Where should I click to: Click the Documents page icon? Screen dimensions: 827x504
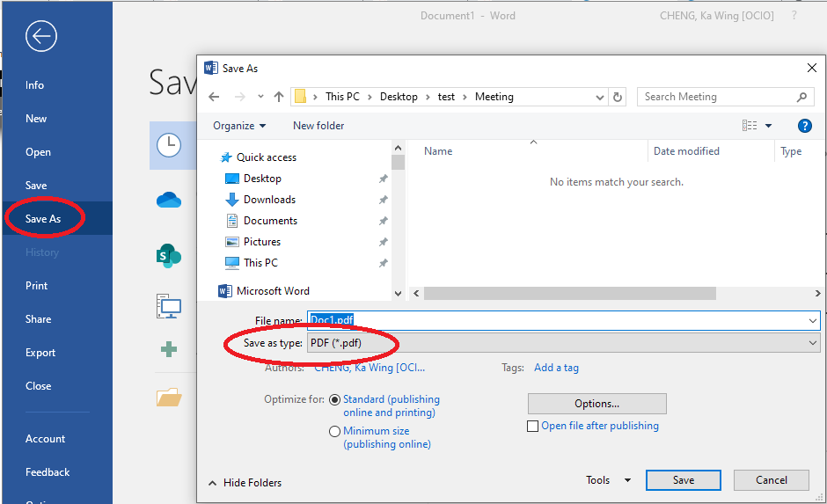232,221
